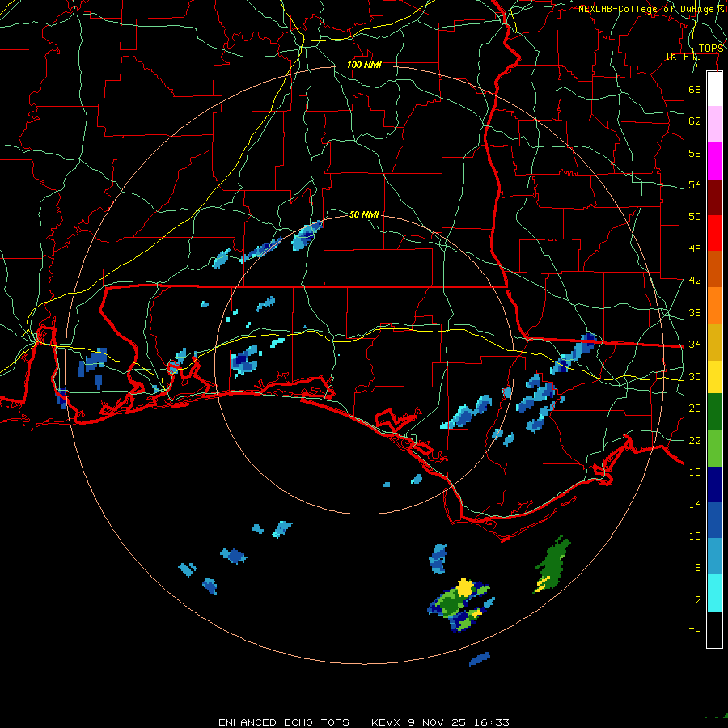The height and width of the screenshot is (728, 728).
Task: Click the '30' legend value
Action: (695, 376)
